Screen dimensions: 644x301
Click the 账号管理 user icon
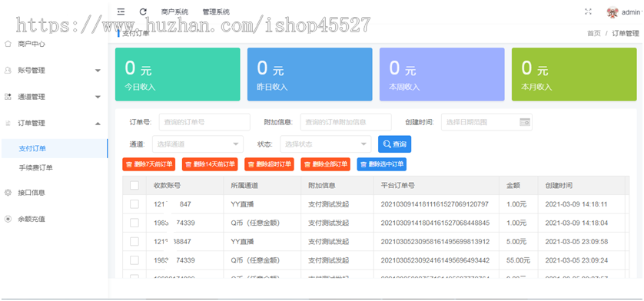pos(8,70)
